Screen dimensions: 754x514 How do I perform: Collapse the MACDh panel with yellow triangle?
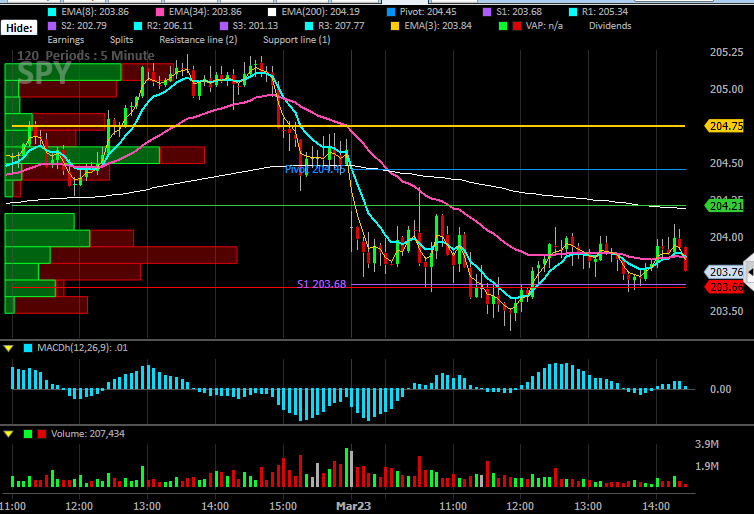(8, 348)
